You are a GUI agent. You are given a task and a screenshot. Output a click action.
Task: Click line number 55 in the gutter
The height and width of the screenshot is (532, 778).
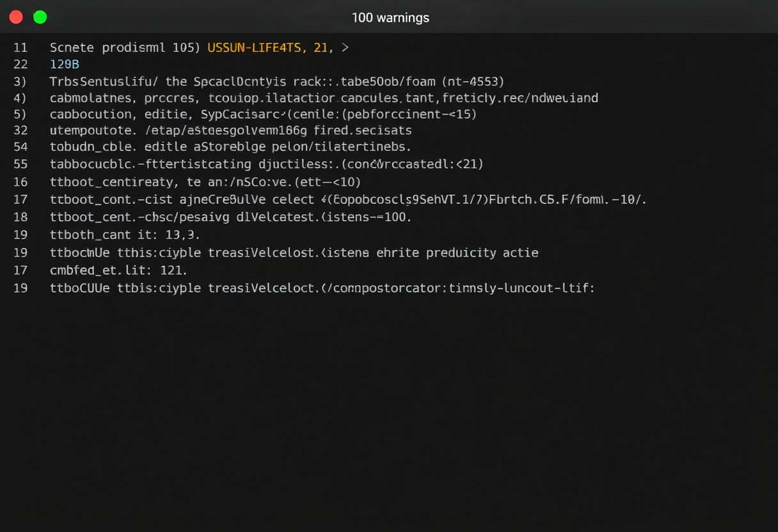click(x=20, y=164)
